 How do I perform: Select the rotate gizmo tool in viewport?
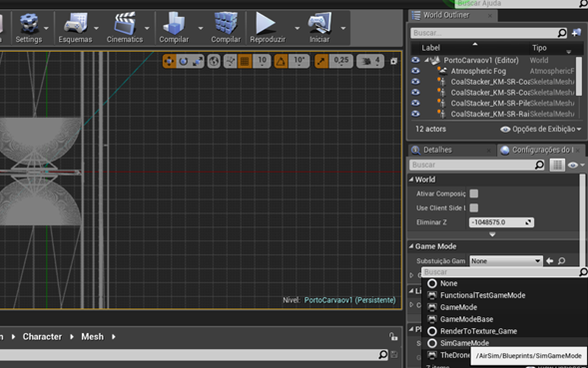click(x=184, y=61)
